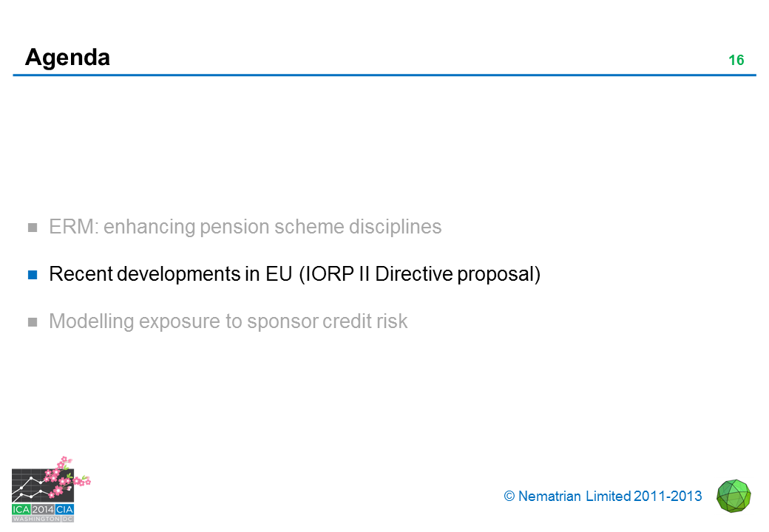The height and width of the screenshot is (532, 769).
Task: Click the Nematrian Limited copyright text
Action: click(574, 497)
